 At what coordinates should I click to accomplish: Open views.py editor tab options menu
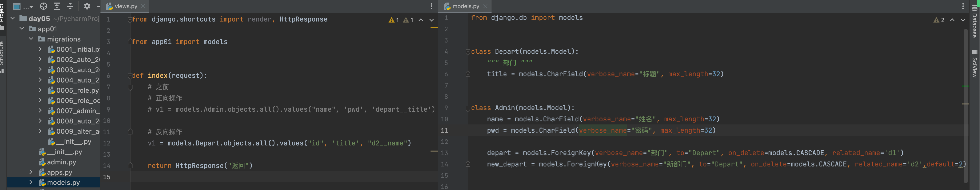431,6
